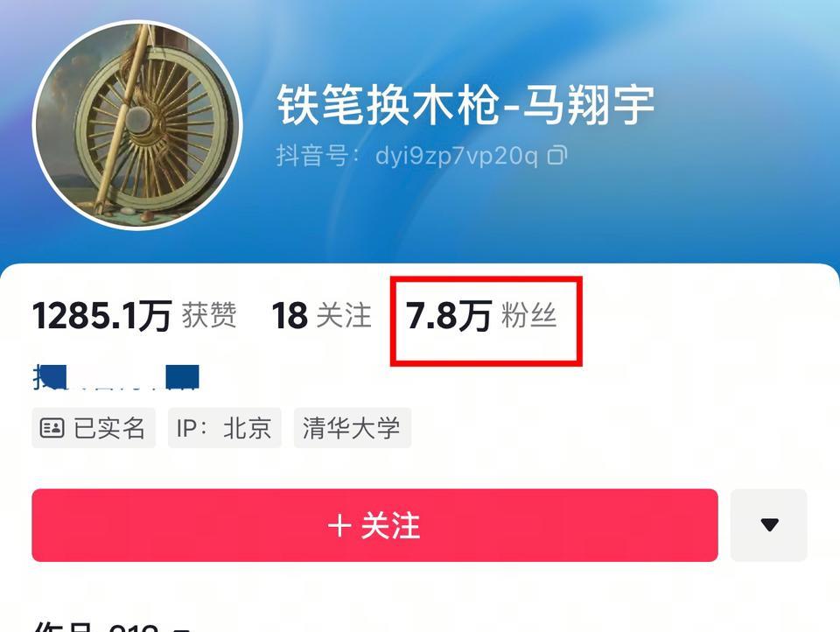The width and height of the screenshot is (840, 632).
Task: Tap the IP: 北京 location tag
Action: [x=225, y=428]
